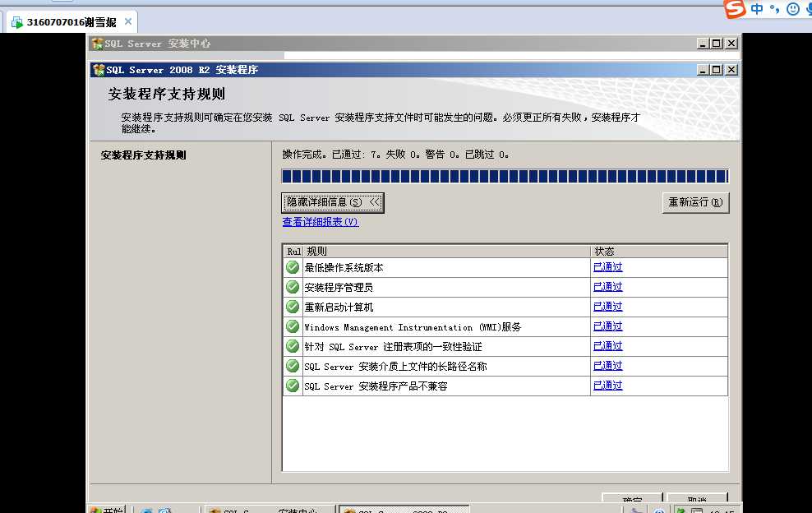812x513 pixels.
Task: Click the green check icon for 最低操作系统版本
Action: pyautogui.click(x=293, y=267)
